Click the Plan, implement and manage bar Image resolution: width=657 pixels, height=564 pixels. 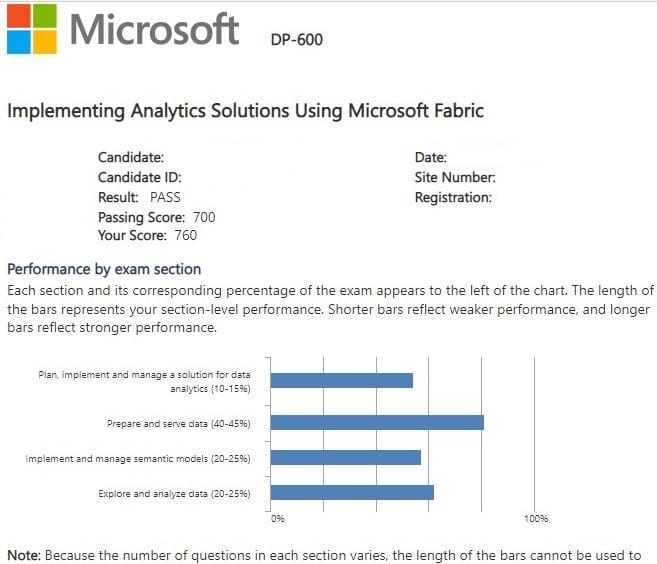click(x=342, y=380)
